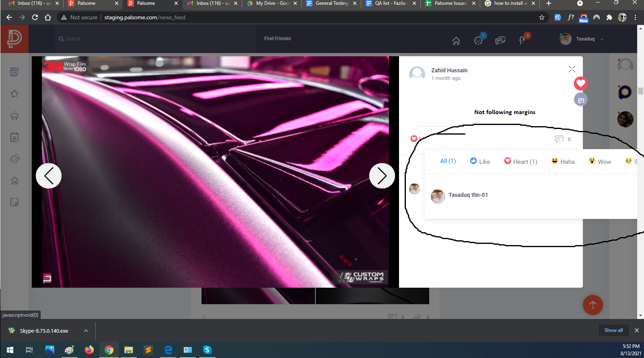Click the news feed sidebar icon
The height and width of the screenshot is (358, 644).
pos(14,72)
